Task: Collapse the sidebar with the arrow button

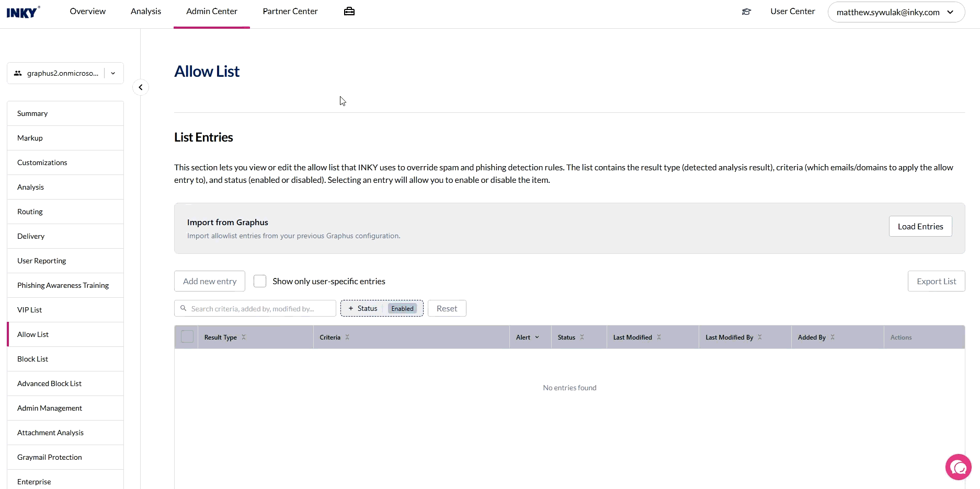Action: pos(141,87)
